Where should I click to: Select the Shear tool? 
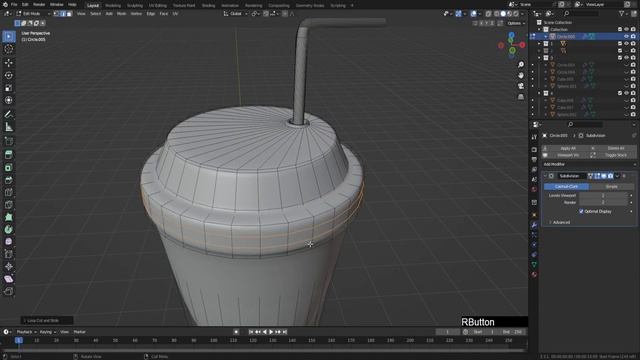[9, 279]
